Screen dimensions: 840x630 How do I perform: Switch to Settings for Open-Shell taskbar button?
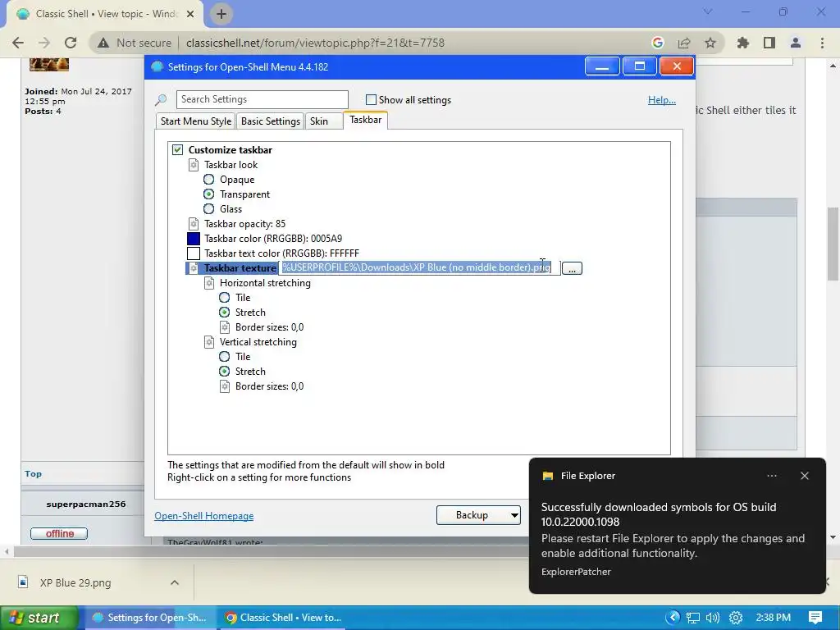click(x=150, y=618)
